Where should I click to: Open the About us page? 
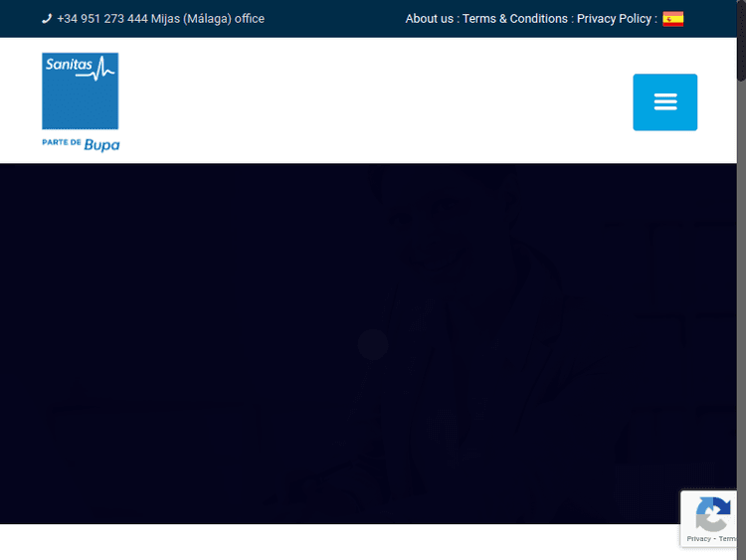(x=429, y=19)
